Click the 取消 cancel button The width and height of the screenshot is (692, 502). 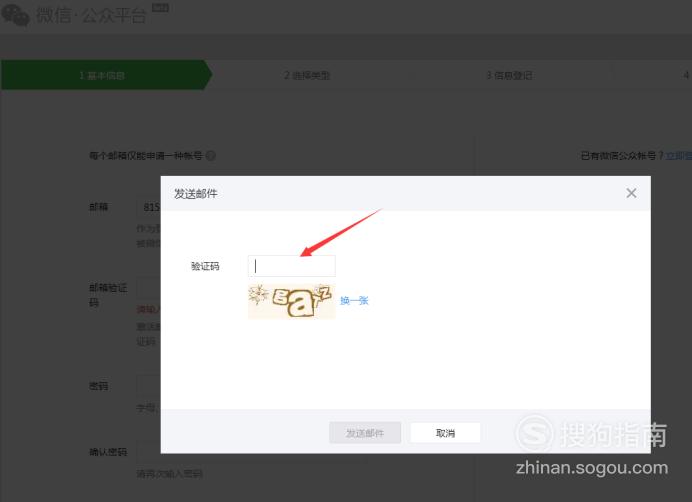[x=445, y=433]
